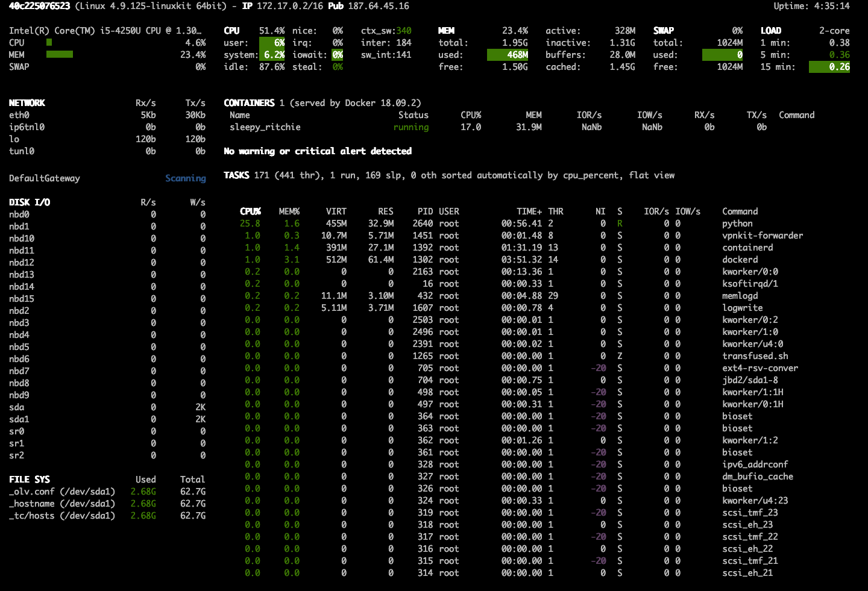Viewport: 868px width, 591px height.
Task: Open the CONTAINERS section header
Action: click(249, 102)
